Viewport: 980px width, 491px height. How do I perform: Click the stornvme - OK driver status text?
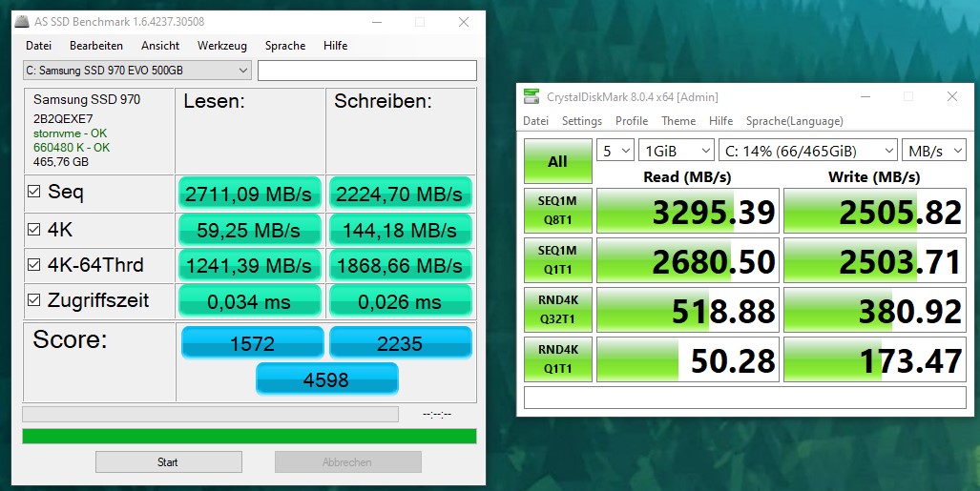pyautogui.click(x=70, y=133)
